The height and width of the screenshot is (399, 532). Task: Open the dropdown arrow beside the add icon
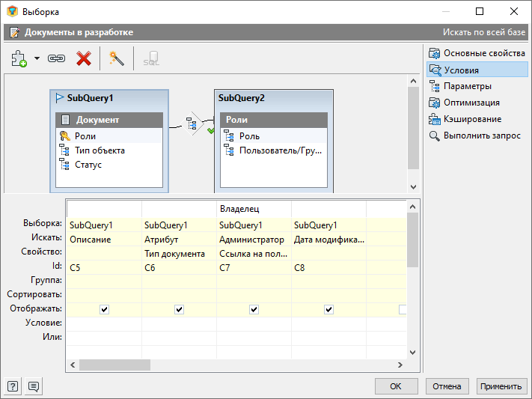[37, 58]
